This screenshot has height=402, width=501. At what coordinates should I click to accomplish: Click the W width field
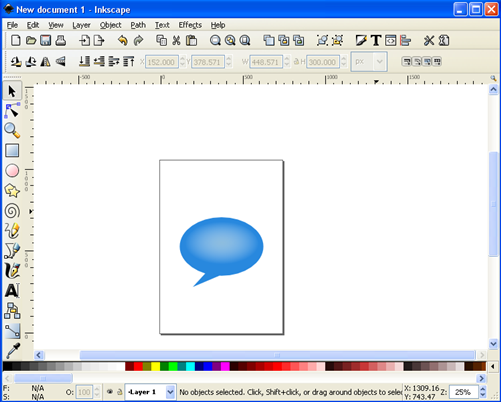pos(266,62)
